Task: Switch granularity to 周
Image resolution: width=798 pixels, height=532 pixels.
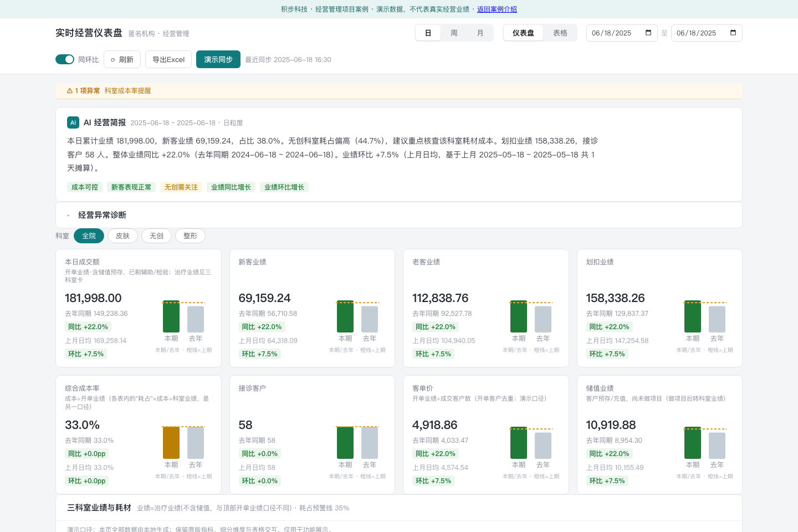Action: click(x=454, y=33)
